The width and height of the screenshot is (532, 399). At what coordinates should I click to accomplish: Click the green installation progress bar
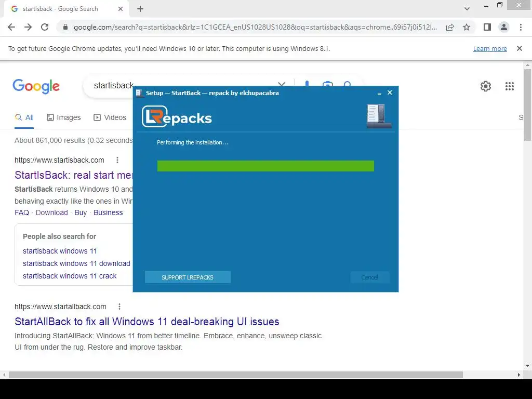tap(265, 166)
